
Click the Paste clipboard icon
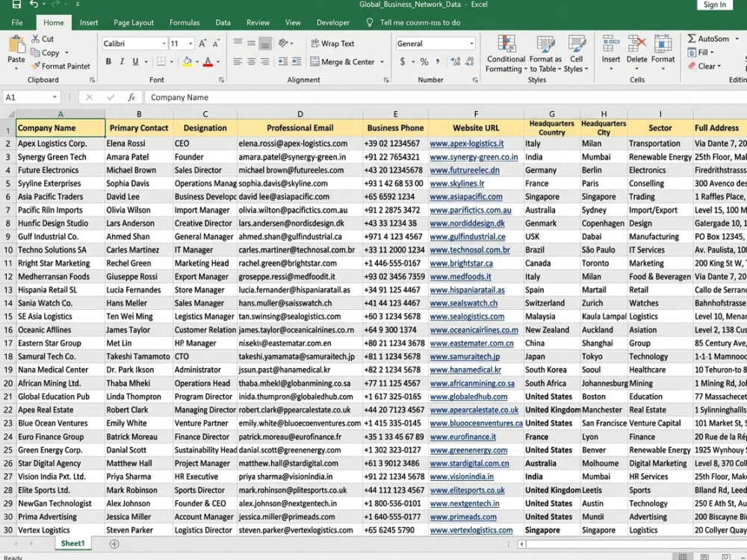click(x=16, y=46)
